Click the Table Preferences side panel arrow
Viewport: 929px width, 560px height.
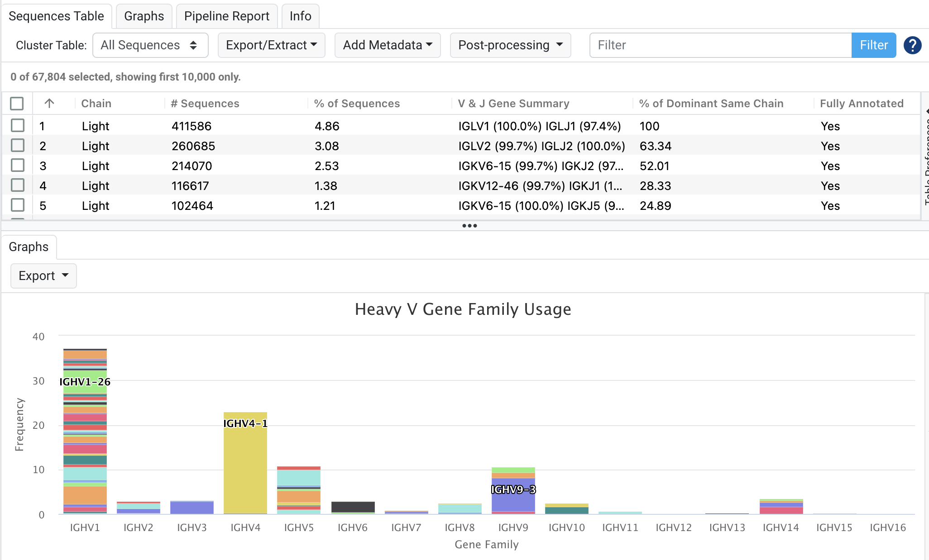click(x=926, y=111)
